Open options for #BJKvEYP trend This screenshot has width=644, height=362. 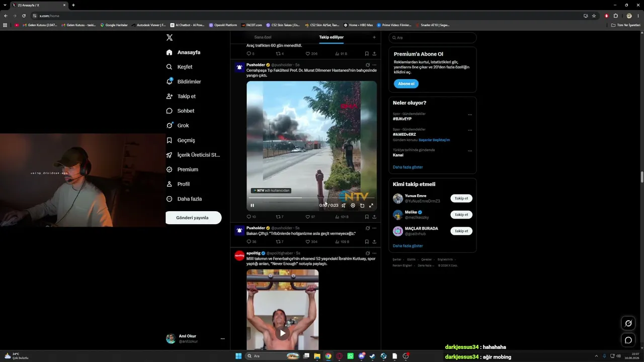(x=470, y=115)
